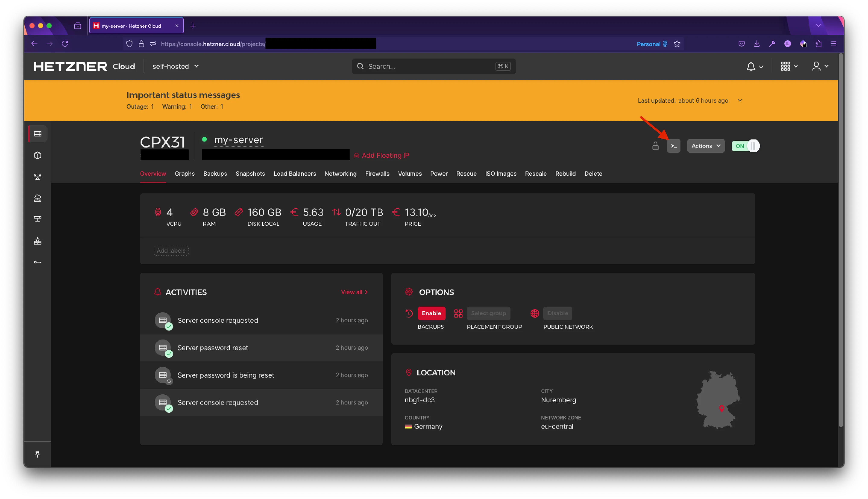Switch to the Backups tab
Screen dimensions: 868x499
point(215,174)
